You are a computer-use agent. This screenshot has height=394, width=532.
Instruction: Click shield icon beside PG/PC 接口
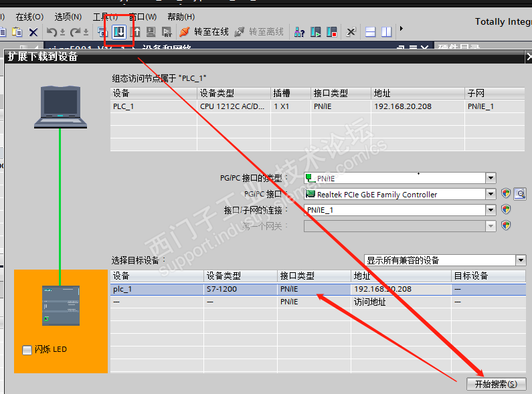pyautogui.click(x=506, y=193)
